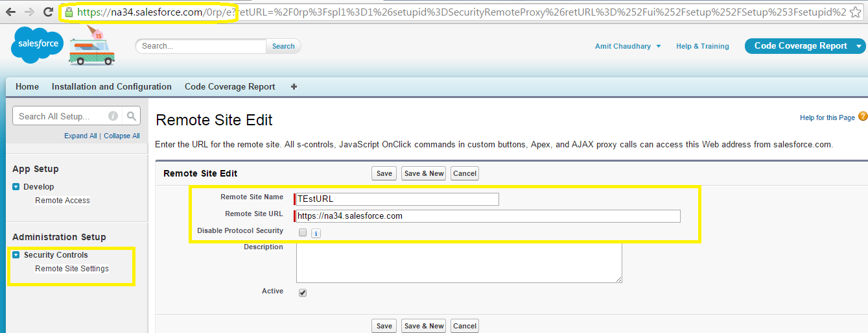Viewport: 868px width, 333px height.
Task: Click top Save & New button
Action: click(424, 173)
